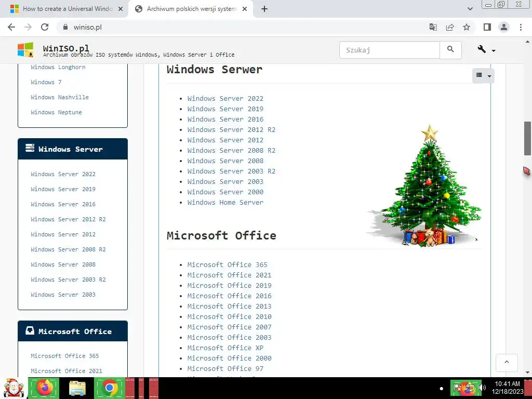Click the Windows Server sidebar panel header

73,149
